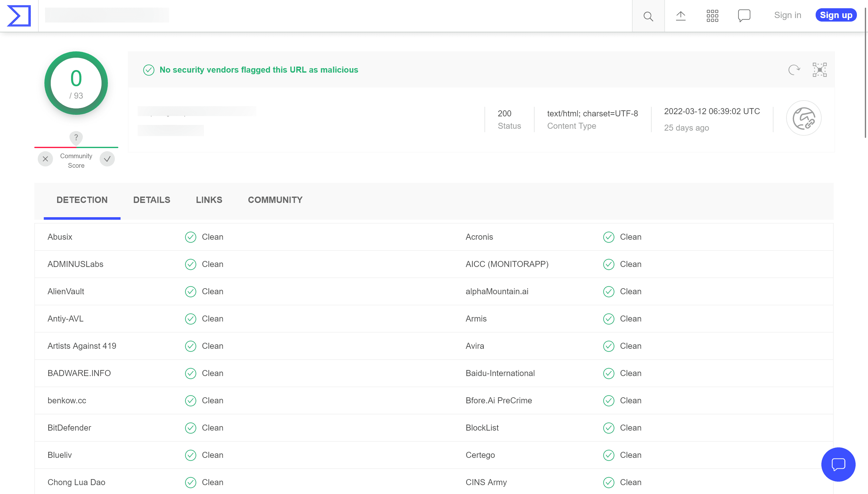
Task: Click the BitDefender clean check icon
Action: click(190, 428)
